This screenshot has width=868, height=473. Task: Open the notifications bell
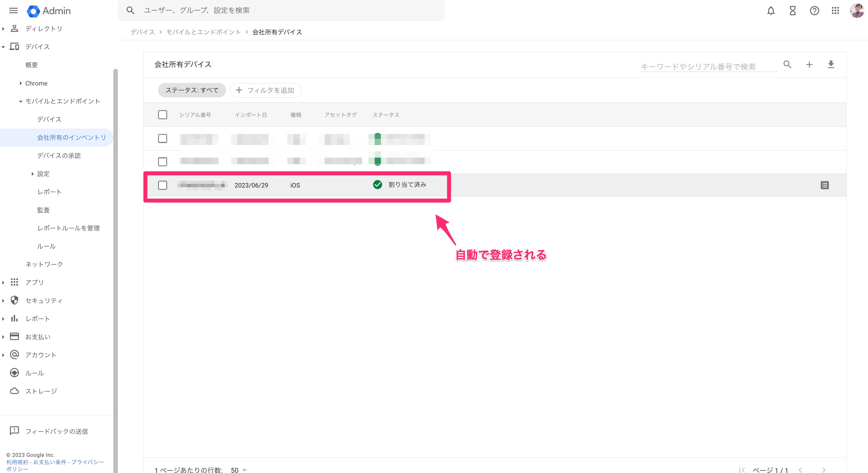pos(771,11)
